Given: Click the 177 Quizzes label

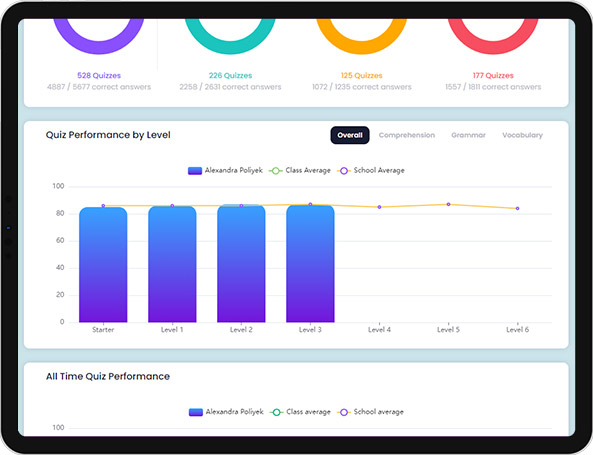Looking at the screenshot, I should 493,75.
